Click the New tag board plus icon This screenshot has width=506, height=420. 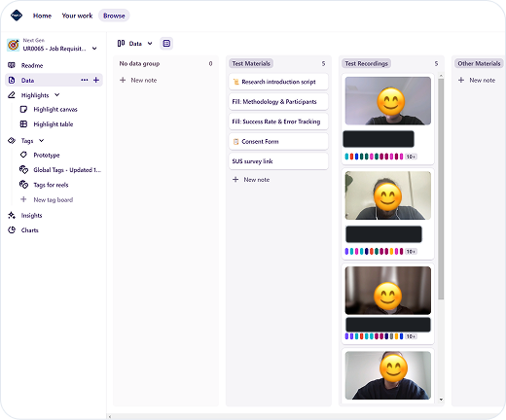(x=23, y=199)
